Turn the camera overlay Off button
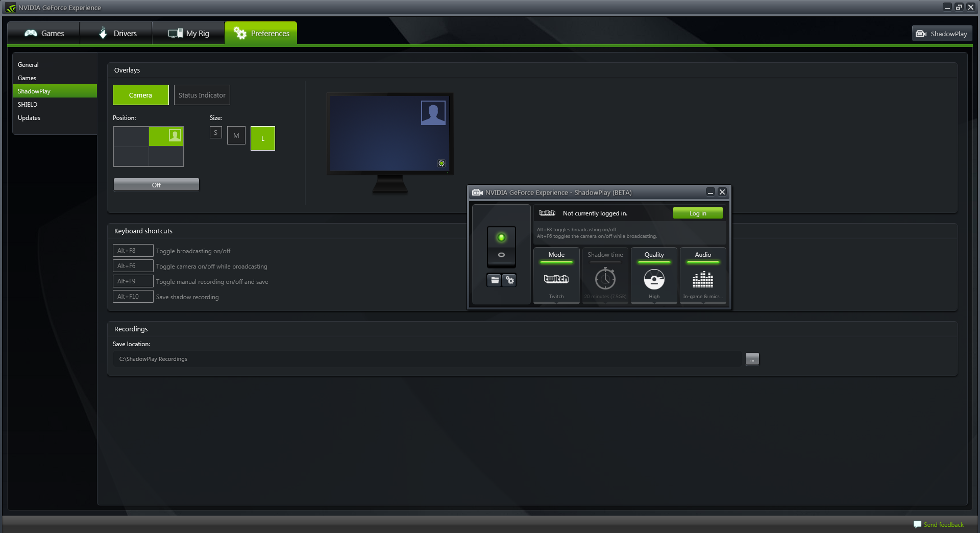 click(156, 185)
